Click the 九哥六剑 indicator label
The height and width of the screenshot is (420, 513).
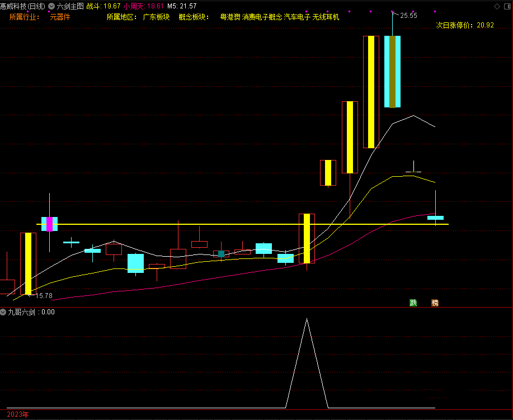(x=22, y=312)
